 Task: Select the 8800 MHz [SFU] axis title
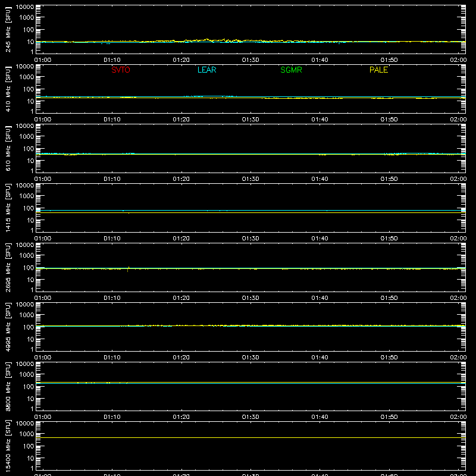point(8,386)
